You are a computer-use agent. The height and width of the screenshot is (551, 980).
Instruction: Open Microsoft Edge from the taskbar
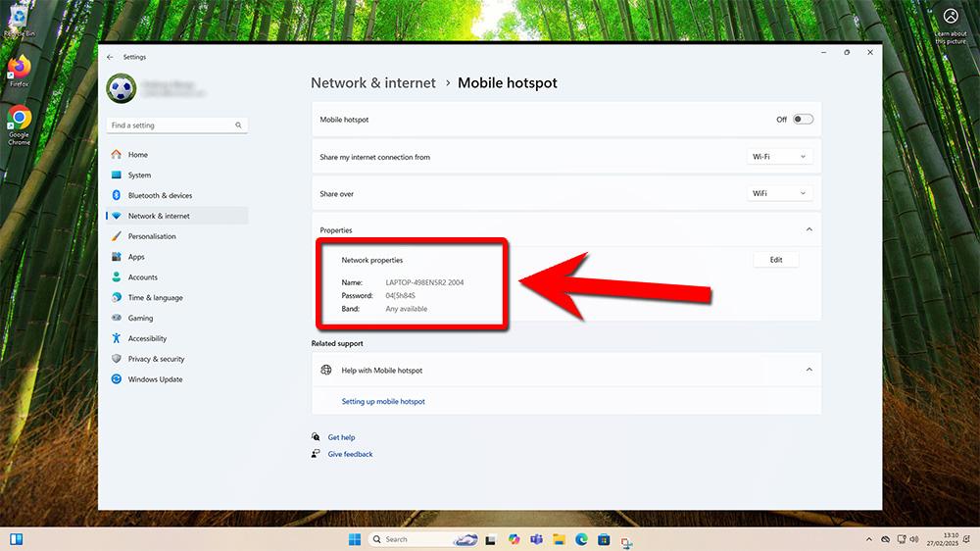click(x=581, y=539)
